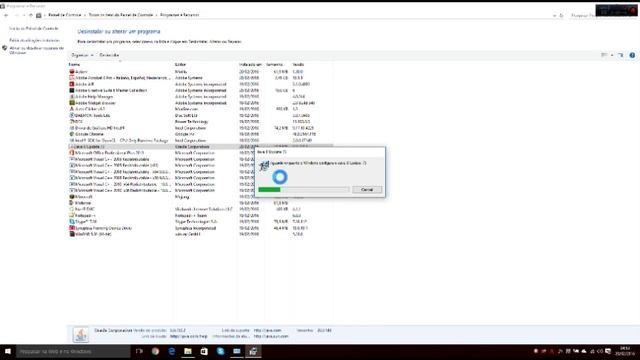
Task: Open the blue help icon
Action: [x=632, y=55]
